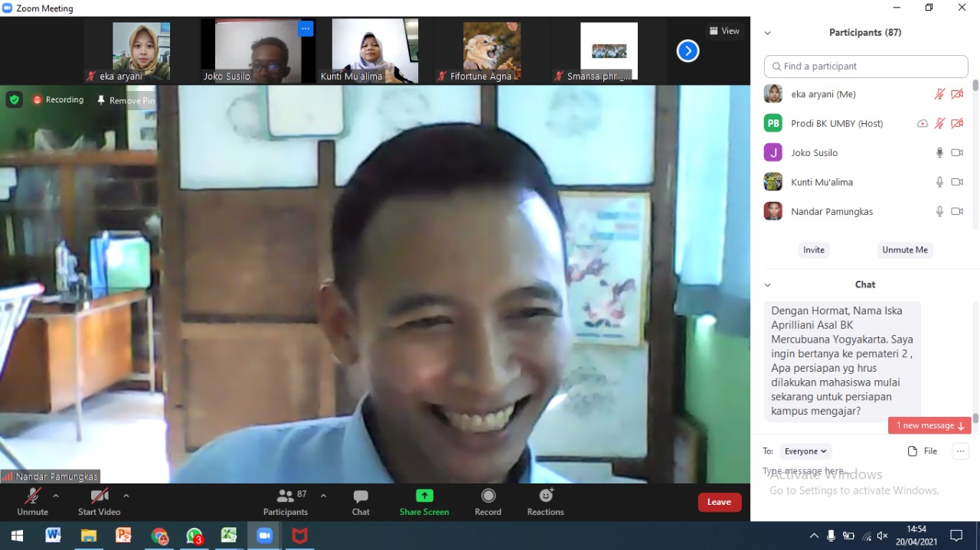
Task: Toggle Record in the meeting toolbar
Action: click(x=488, y=502)
